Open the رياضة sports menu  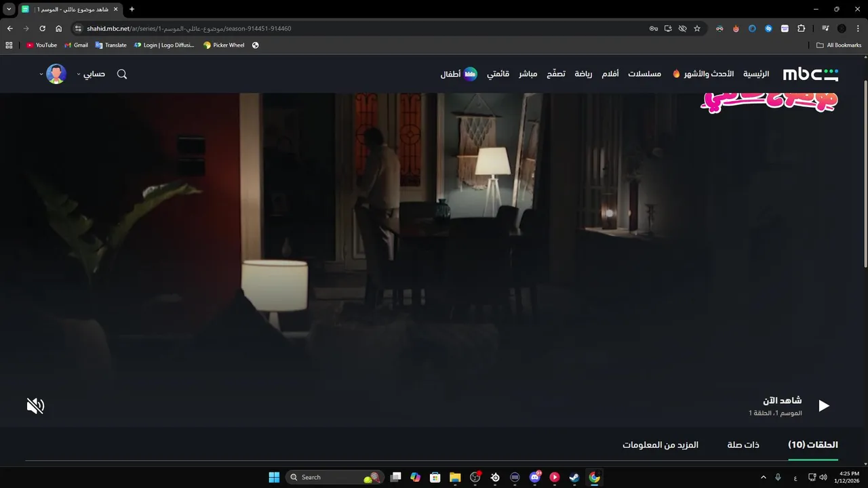[583, 74]
